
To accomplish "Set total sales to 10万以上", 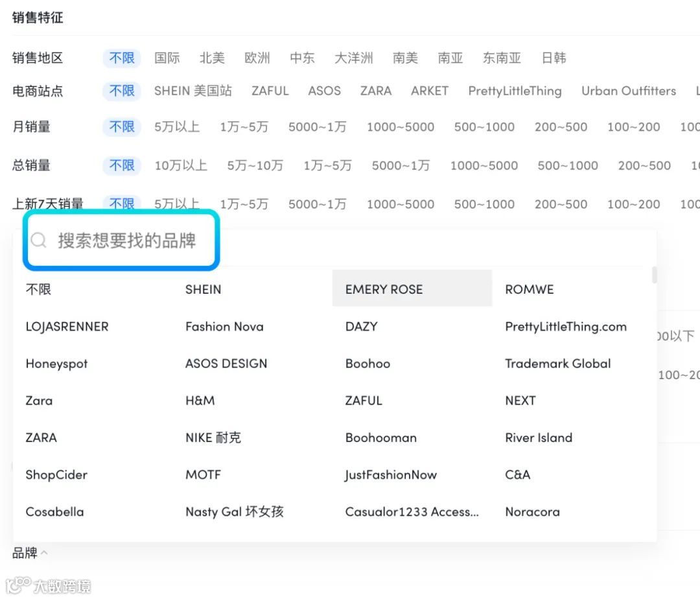I will click(181, 165).
